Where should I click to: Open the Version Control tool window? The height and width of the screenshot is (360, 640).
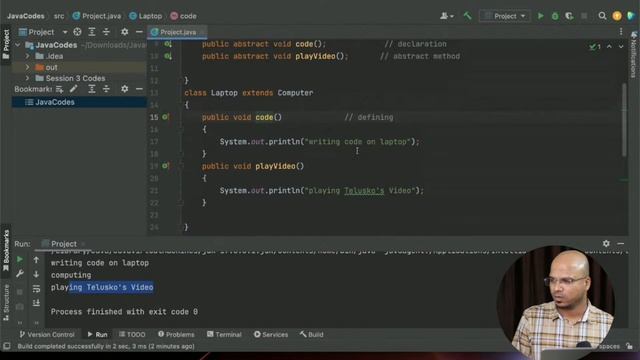click(x=47, y=334)
